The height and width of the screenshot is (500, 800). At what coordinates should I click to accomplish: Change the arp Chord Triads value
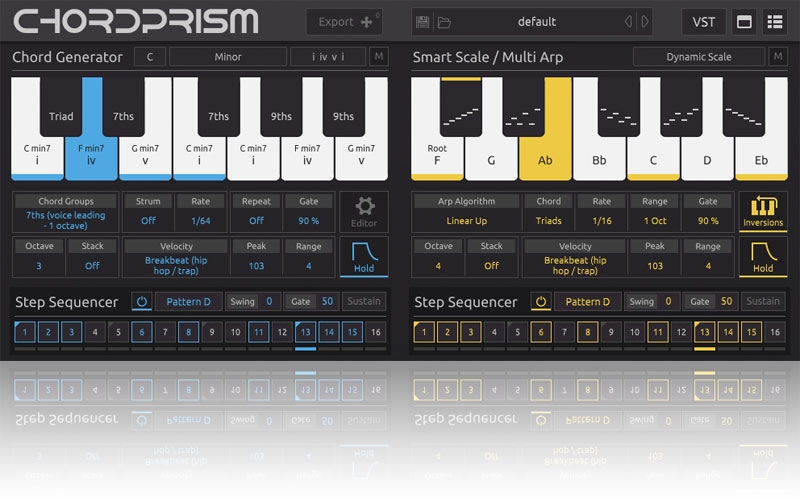click(x=548, y=220)
